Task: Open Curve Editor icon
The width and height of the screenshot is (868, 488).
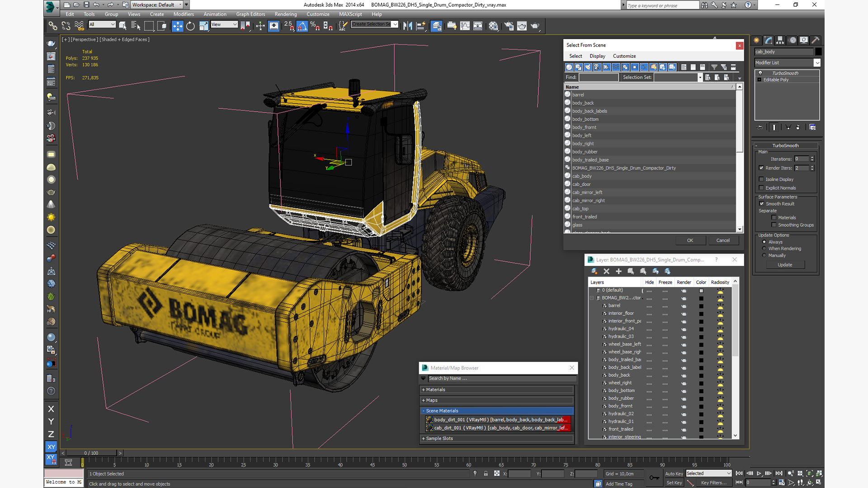Action: click(465, 26)
